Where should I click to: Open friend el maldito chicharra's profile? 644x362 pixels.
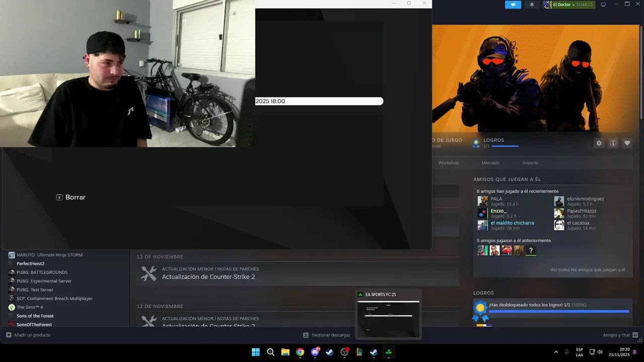coord(512,223)
